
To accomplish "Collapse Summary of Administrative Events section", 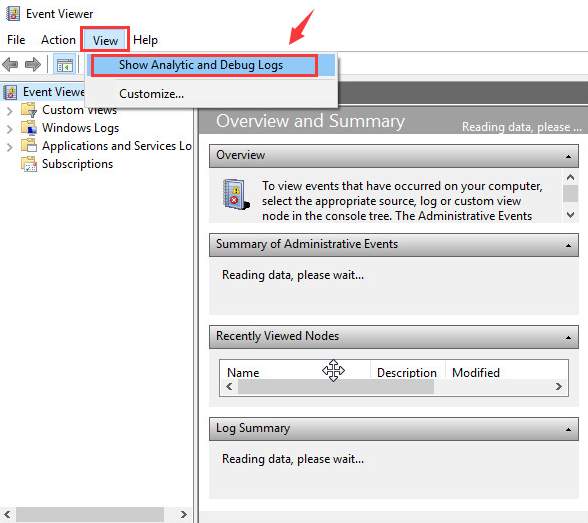I will tap(568, 245).
